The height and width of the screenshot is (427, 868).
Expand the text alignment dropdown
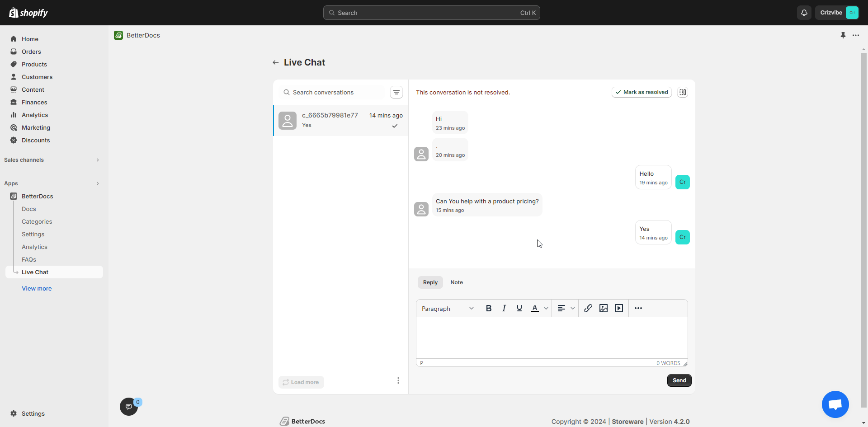(573, 308)
